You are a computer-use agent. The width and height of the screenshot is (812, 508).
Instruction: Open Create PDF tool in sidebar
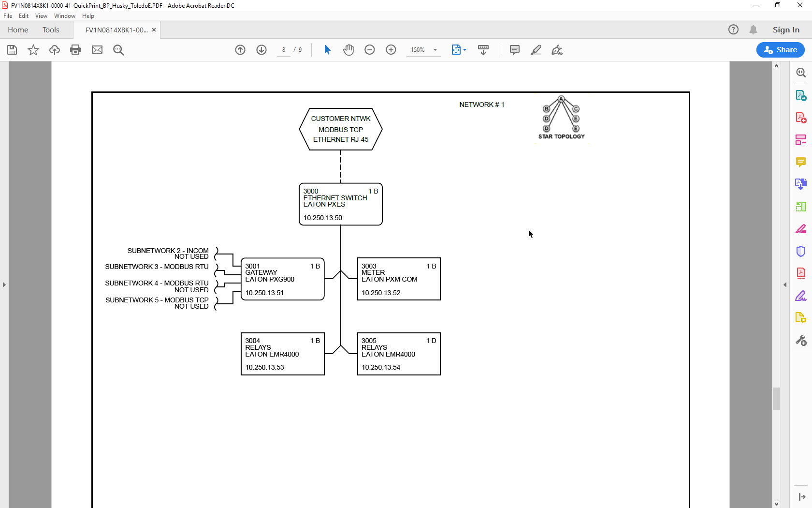801,118
